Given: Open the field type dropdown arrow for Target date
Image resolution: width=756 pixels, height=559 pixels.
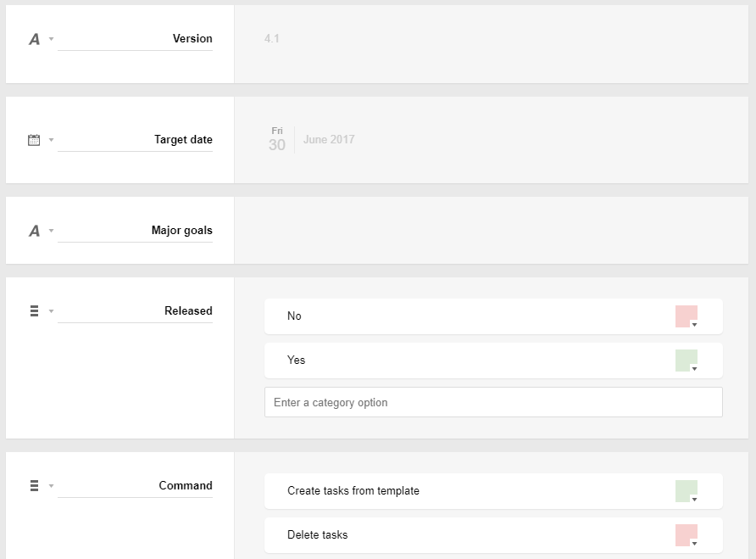Looking at the screenshot, I should click(x=51, y=140).
